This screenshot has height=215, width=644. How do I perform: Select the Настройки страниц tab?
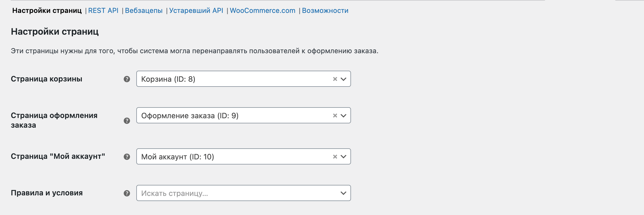[x=47, y=10]
